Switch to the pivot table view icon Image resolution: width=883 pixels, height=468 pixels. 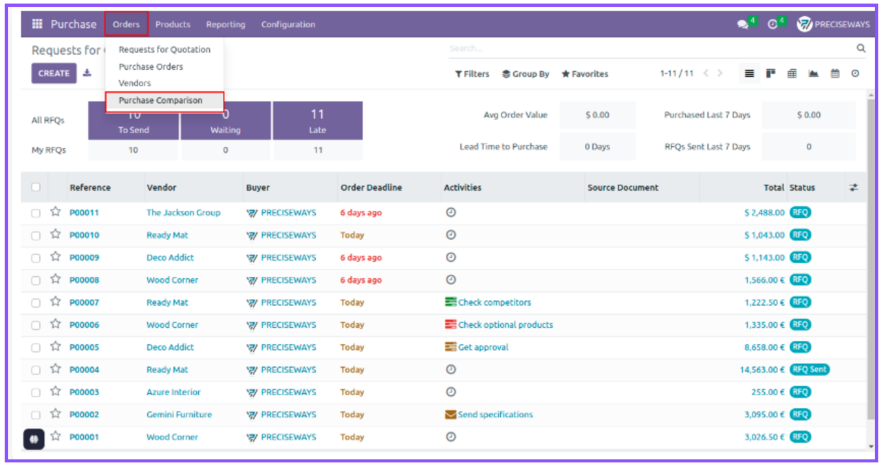(x=792, y=74)
